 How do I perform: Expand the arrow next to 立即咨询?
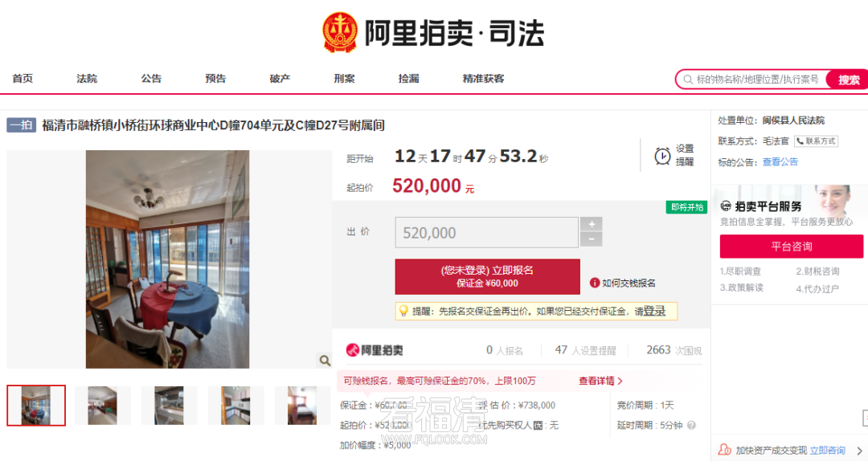[859, 451]
